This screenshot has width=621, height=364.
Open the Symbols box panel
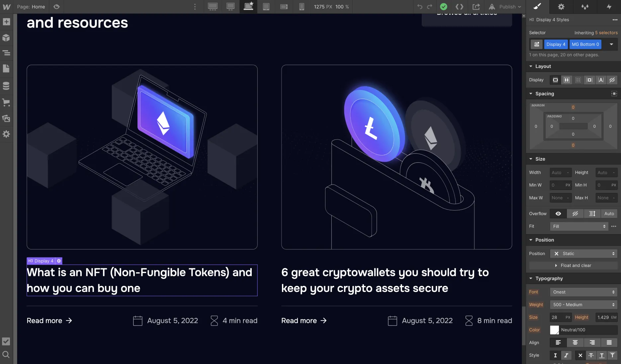click(6, 38)
